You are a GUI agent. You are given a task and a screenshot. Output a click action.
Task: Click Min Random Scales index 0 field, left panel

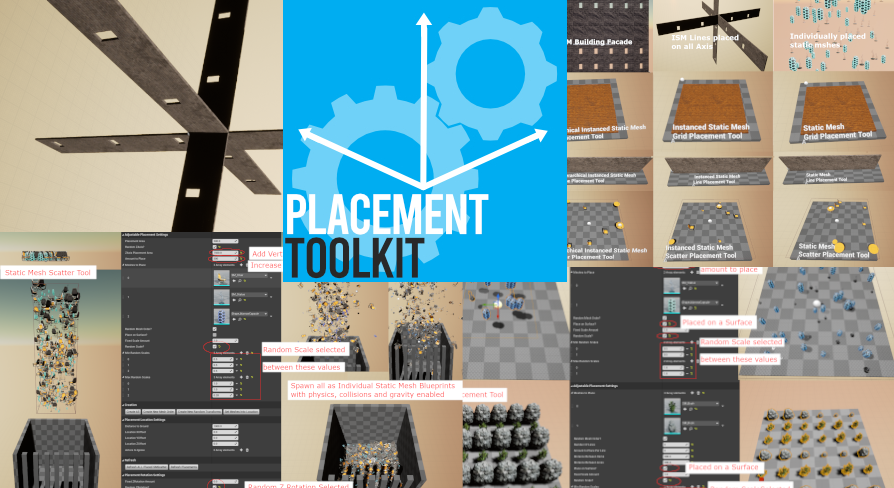tap(223, 359)
